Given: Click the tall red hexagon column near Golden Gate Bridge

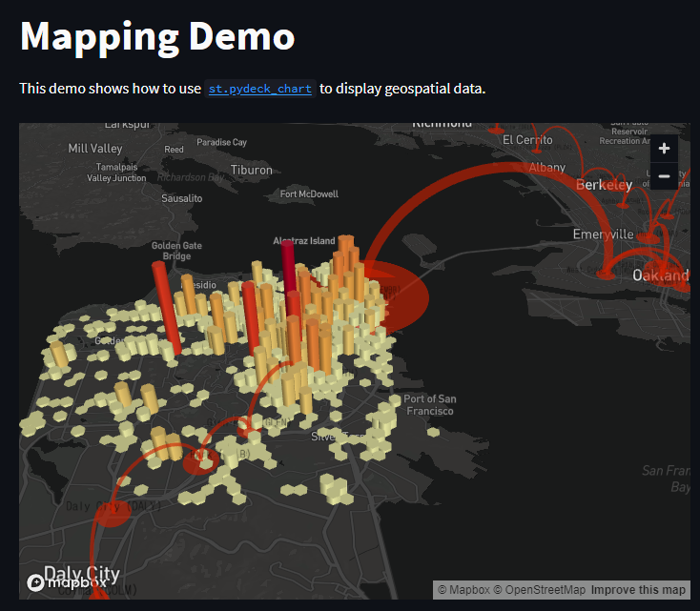Looking at the screenshot, I should (x=166, y=308).
